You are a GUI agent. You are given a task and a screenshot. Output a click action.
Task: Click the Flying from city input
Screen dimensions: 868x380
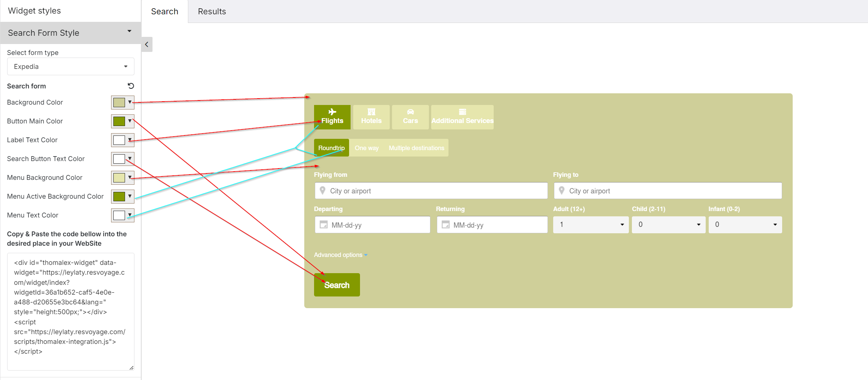(x=431, y=191)
